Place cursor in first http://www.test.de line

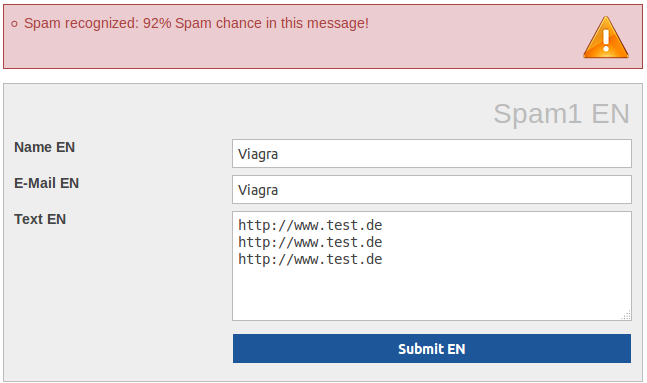click(x=310, y=225)
